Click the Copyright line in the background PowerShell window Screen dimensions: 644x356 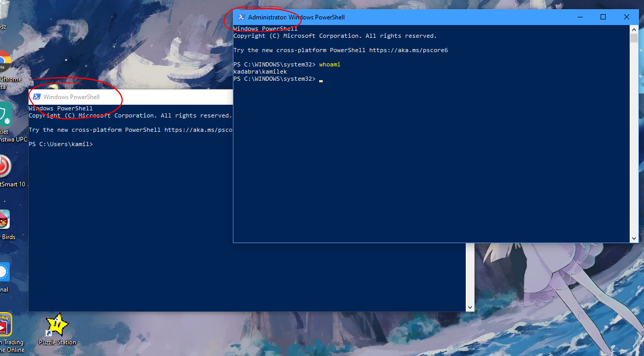[x=130, y=116]
